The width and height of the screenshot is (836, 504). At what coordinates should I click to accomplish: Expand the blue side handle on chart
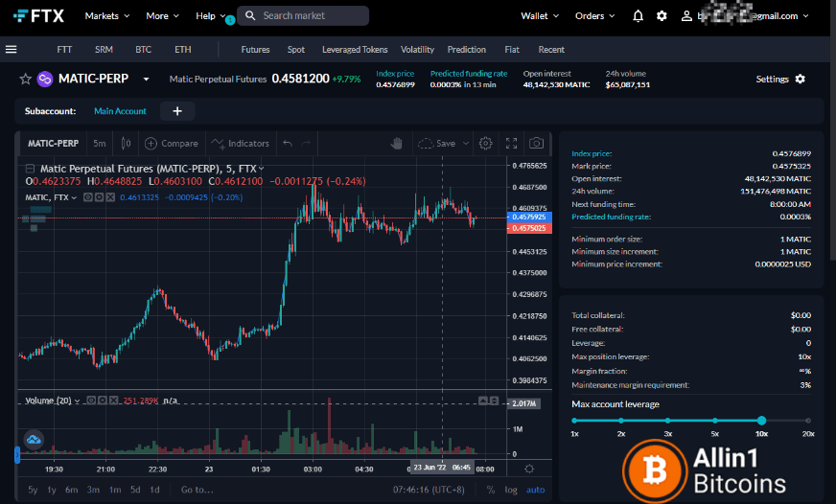tap(17, 454)
